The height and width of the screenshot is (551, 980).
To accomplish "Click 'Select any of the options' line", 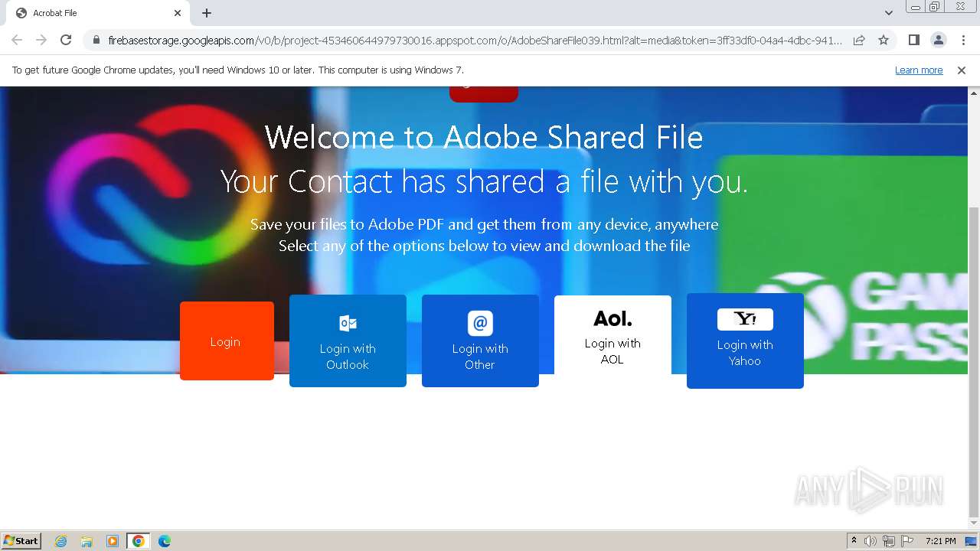I will pyautogui.click(x=484, y=246).
